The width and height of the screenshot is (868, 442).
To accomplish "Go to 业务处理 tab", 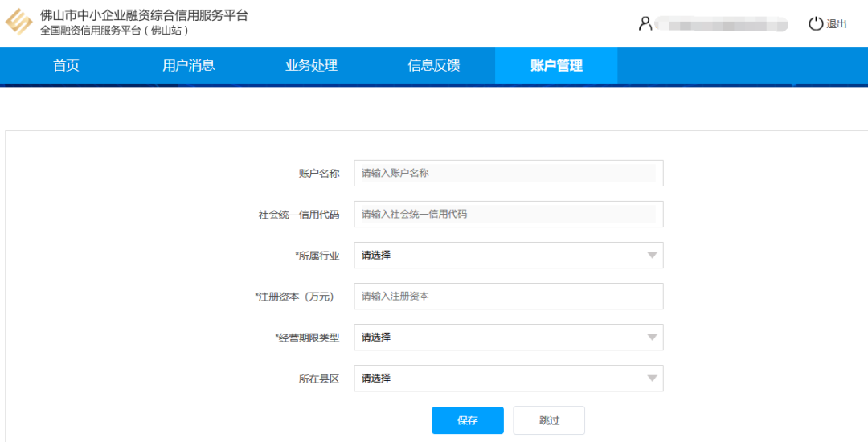I will (x=311, y=65).
